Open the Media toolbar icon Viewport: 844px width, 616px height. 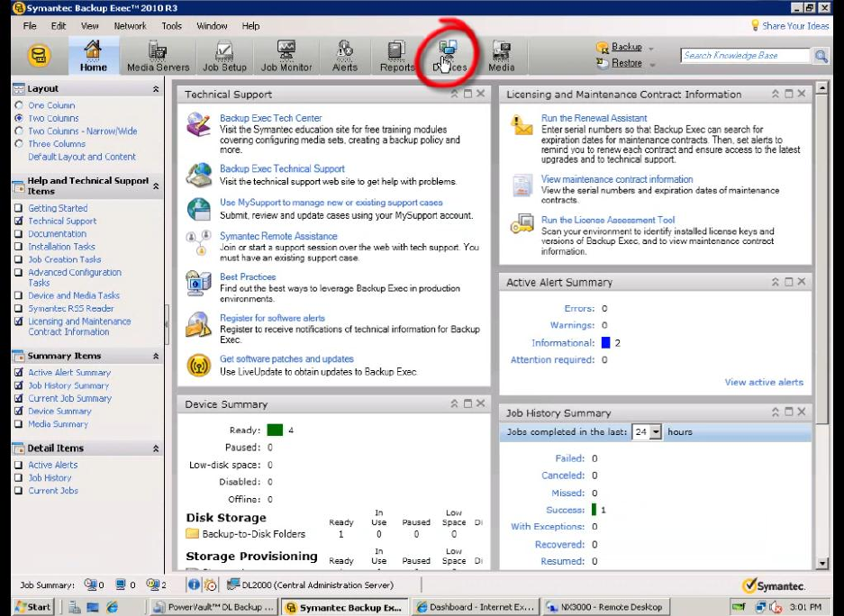[x=501, y=56]
